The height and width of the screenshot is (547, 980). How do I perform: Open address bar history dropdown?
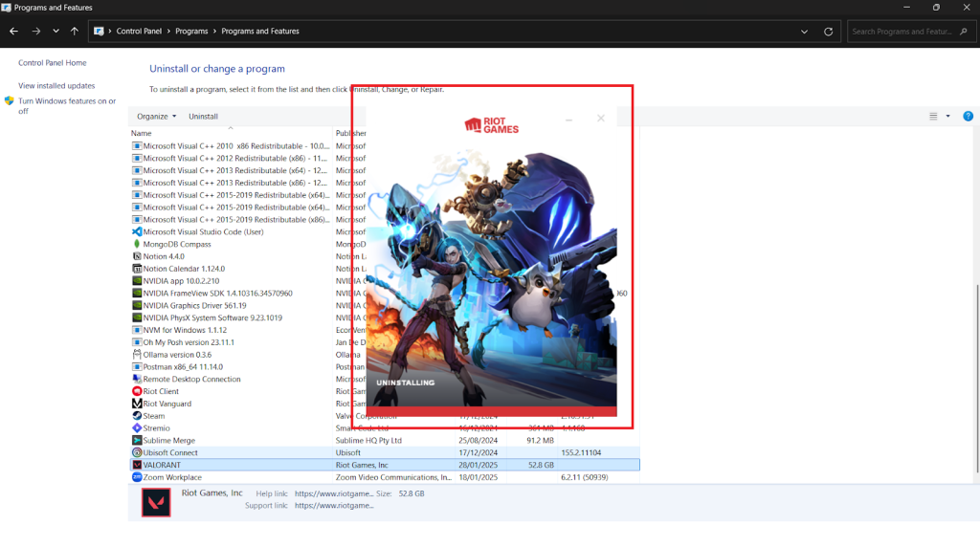[804, 32]
